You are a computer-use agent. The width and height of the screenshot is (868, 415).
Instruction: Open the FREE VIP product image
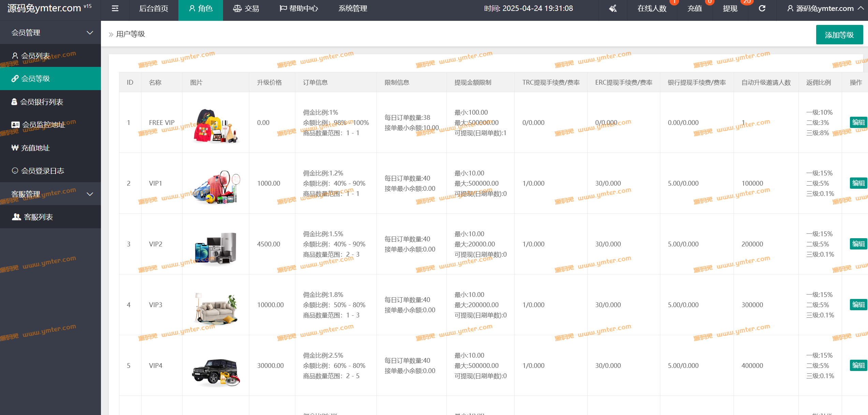216,126
